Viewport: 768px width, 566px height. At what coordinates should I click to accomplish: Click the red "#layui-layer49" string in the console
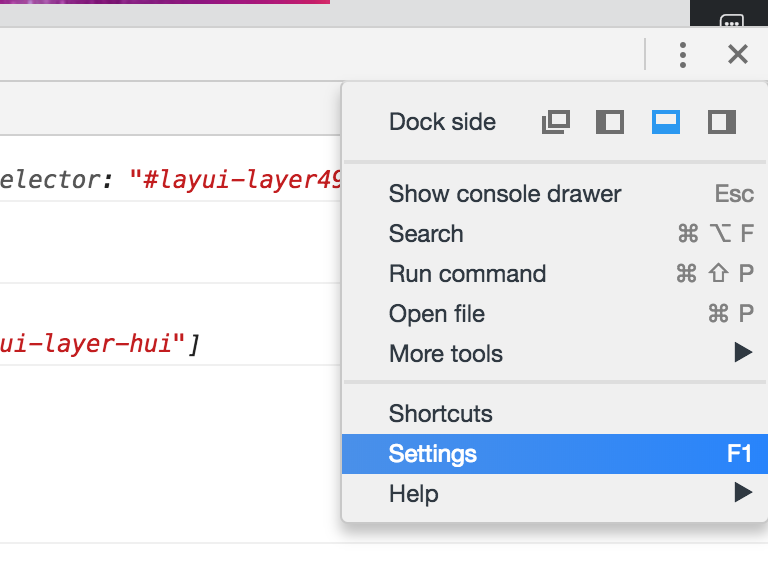click(x=236, y=181)
